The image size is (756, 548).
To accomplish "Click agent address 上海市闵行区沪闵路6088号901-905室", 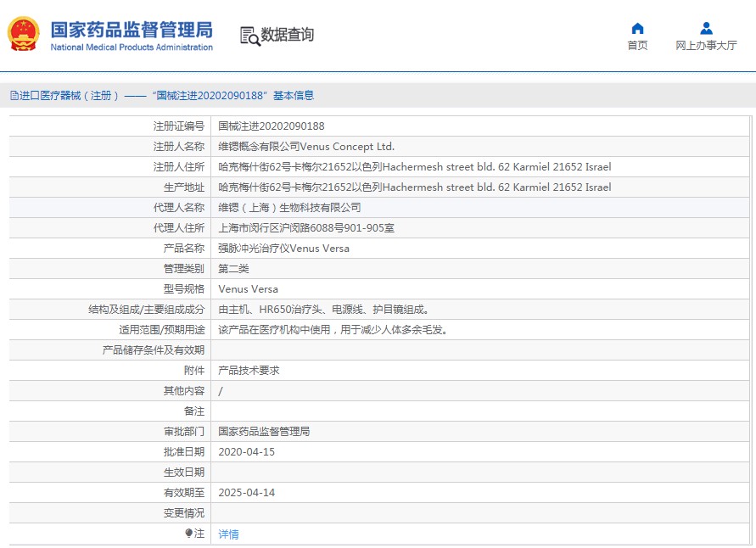I will click(x=306, y=228).
